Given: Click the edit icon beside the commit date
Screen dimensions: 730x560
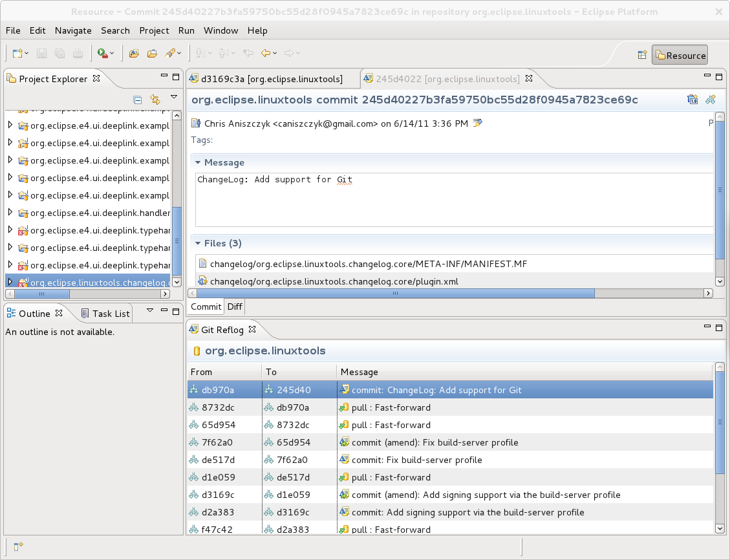Looking at the screenshot, I should click(478, 123).
